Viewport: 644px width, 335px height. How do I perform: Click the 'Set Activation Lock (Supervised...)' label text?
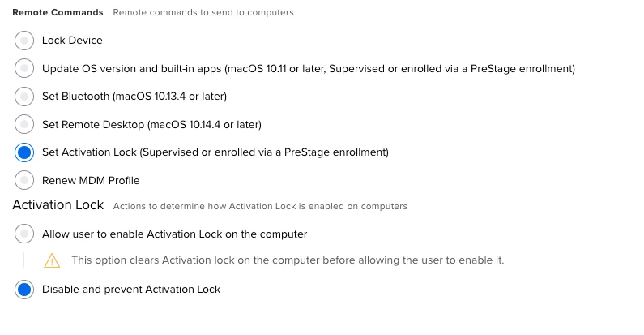point(215,152)
